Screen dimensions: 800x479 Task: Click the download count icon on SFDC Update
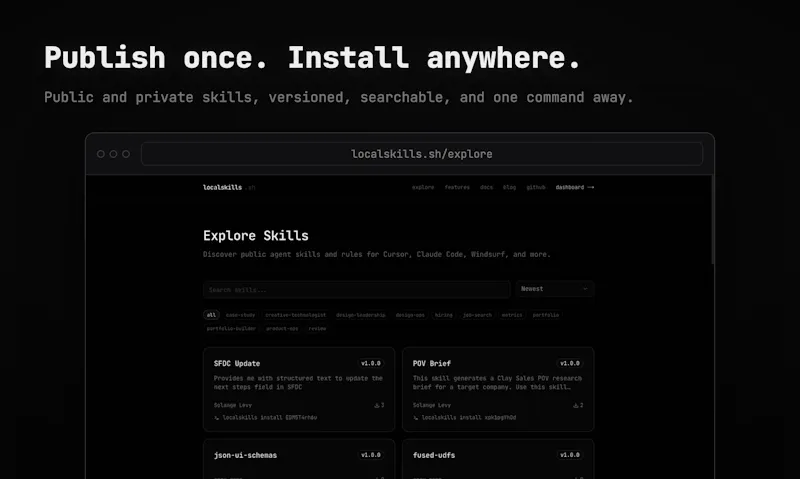coord(377,405)
